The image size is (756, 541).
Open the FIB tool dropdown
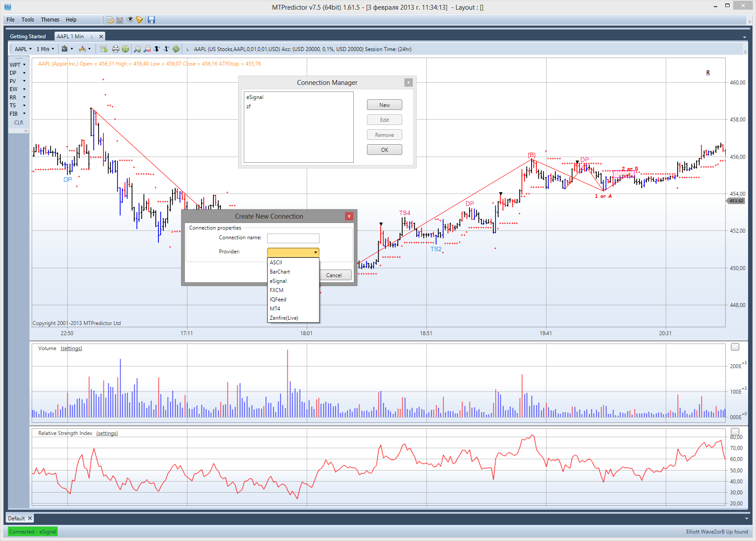(24, 114)
